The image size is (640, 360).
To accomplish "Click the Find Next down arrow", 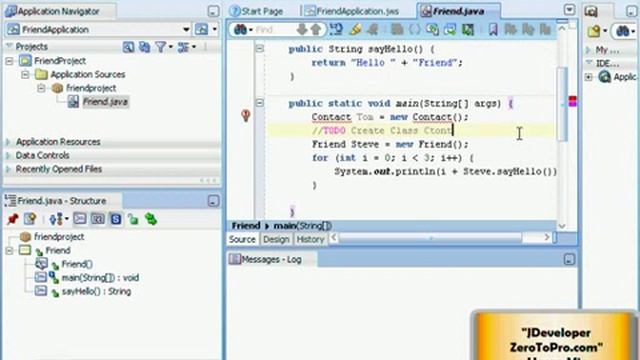I will (x=302, y=29).
